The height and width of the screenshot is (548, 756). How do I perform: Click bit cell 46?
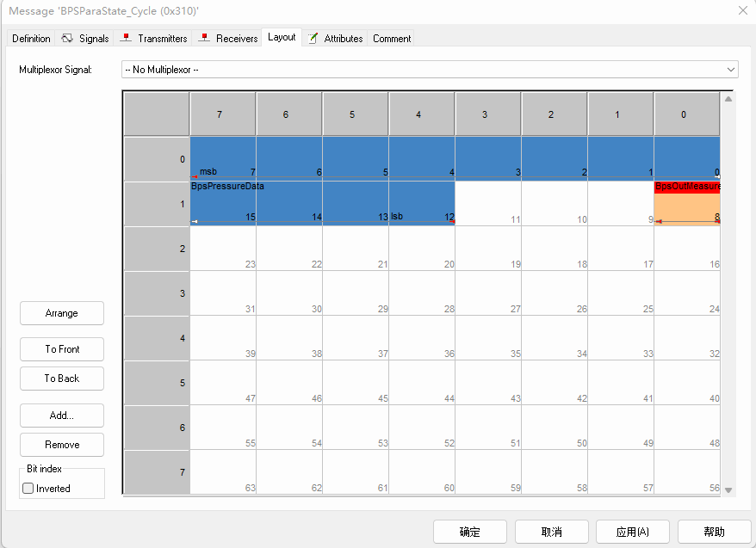coord(289,383)
